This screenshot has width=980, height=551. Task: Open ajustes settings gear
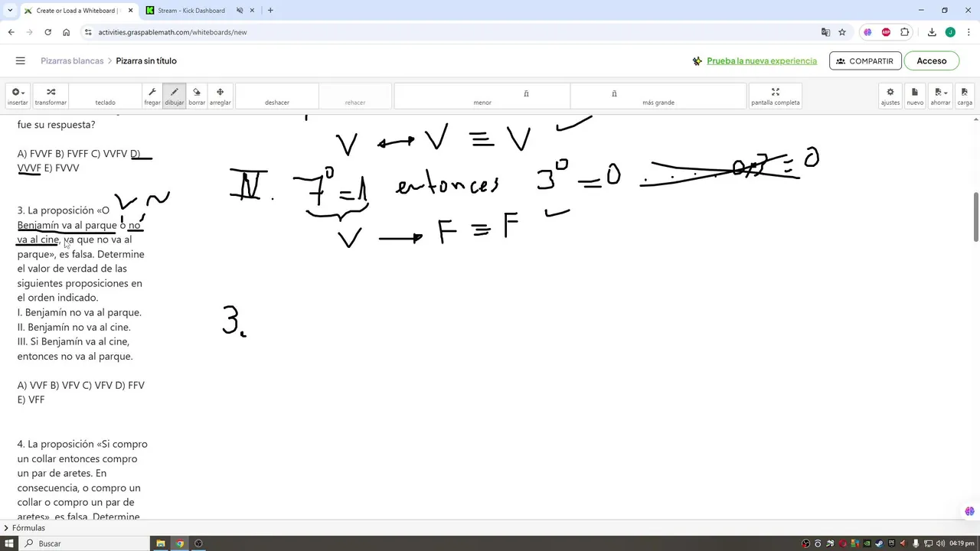click(x=890, y=96)
